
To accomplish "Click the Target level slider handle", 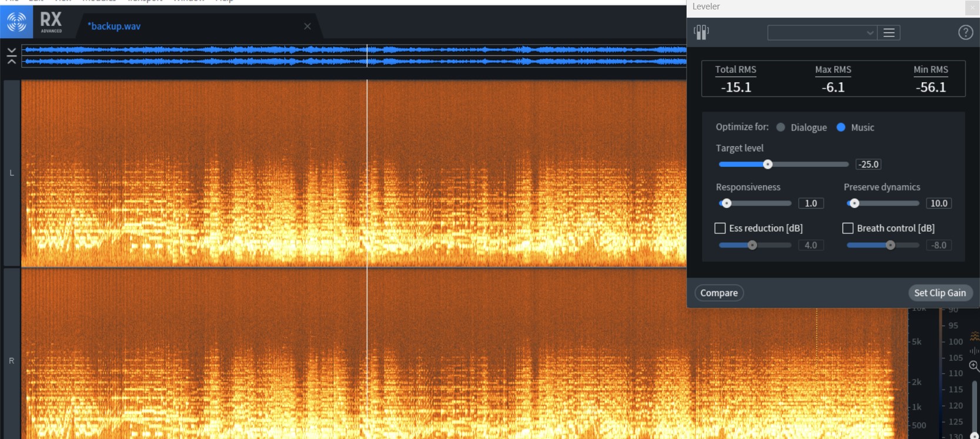I will pyautogui.click(x=768, y=165).
